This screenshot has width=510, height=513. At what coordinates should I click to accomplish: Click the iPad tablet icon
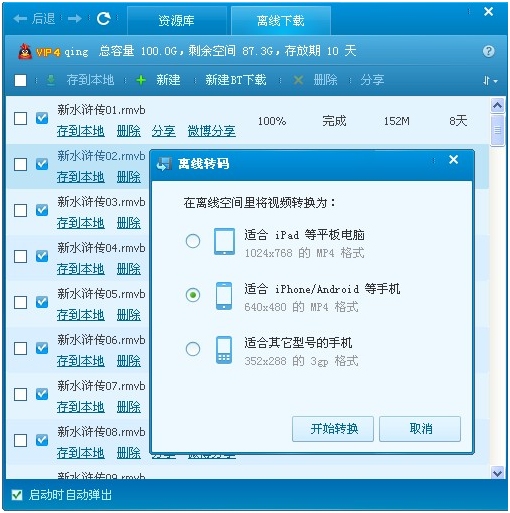tap(224, 241)
